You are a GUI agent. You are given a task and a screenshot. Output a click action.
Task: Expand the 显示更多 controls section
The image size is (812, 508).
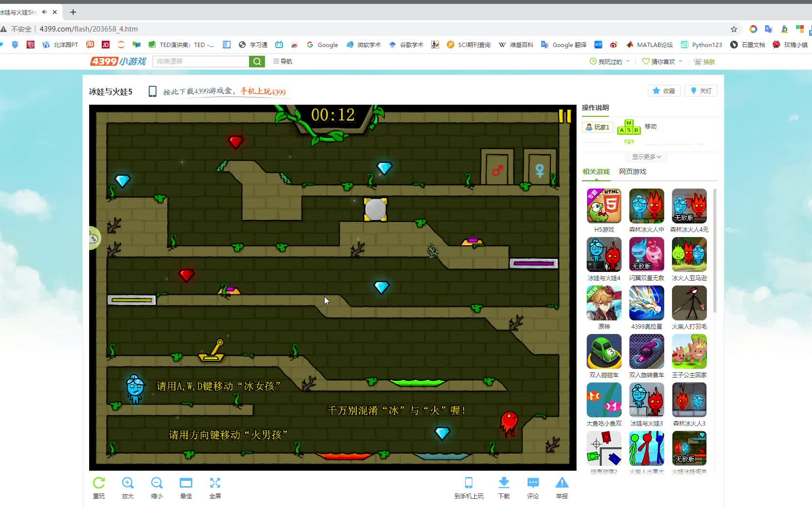646,157
